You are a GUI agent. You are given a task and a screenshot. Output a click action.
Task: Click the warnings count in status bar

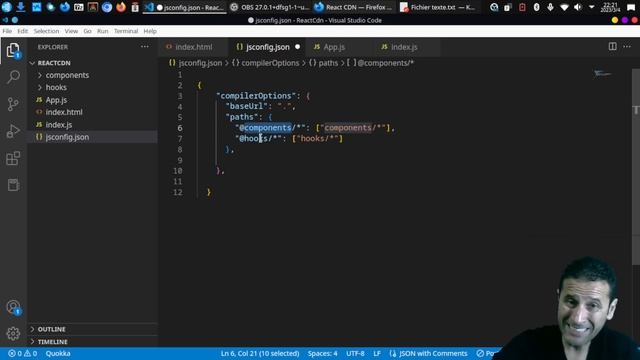coord(31,353)
